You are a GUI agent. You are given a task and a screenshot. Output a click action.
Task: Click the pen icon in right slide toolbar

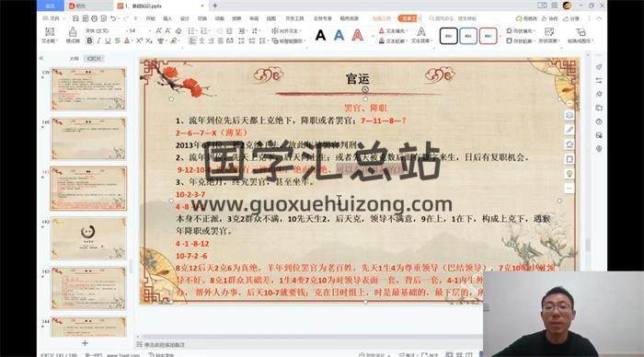(x=569, y=130)
